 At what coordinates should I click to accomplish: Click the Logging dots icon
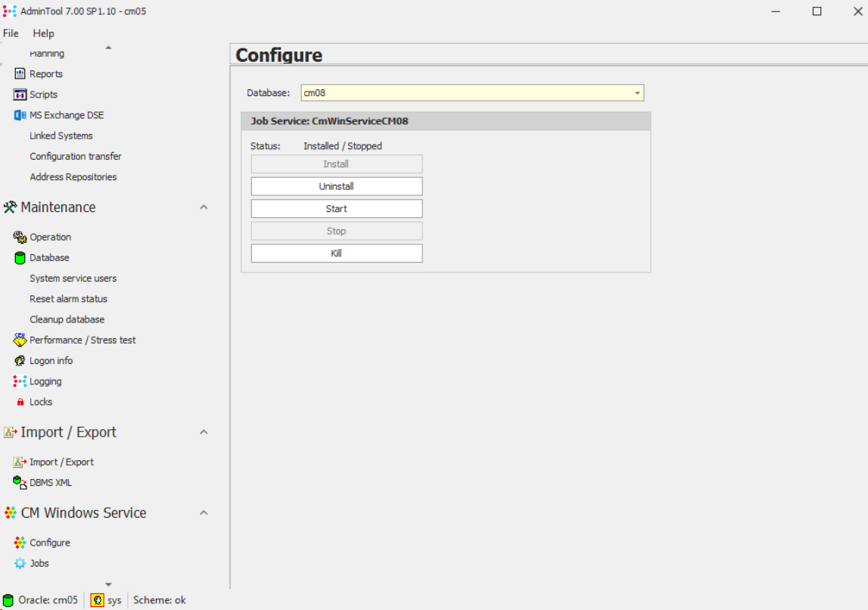coord(20,381)
